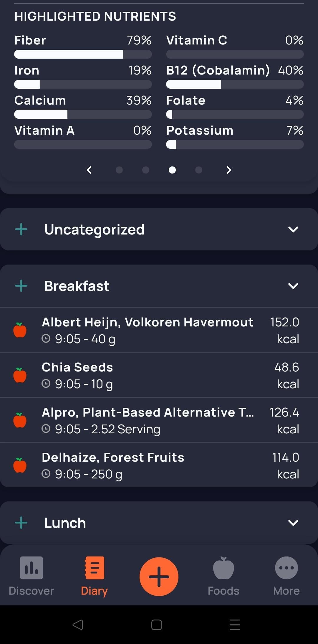This screenshot has height=644, width=318.
Task: Open Albert Heijn Volkoren Havermout entry
Action: [x=147, y=330]
